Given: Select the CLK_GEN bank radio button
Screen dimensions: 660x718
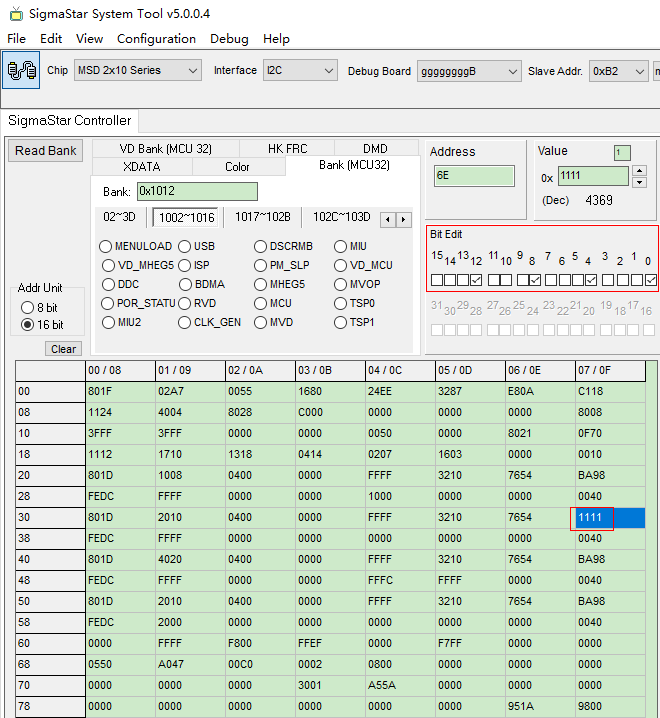Looking at the screenshot, I should 185,322.
